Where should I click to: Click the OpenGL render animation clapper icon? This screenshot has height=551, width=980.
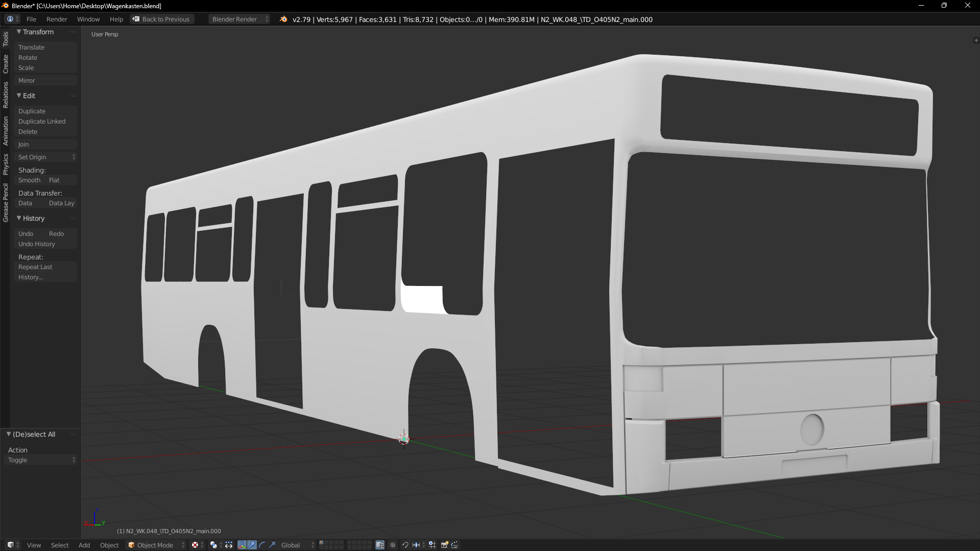[x=455, y=545]
